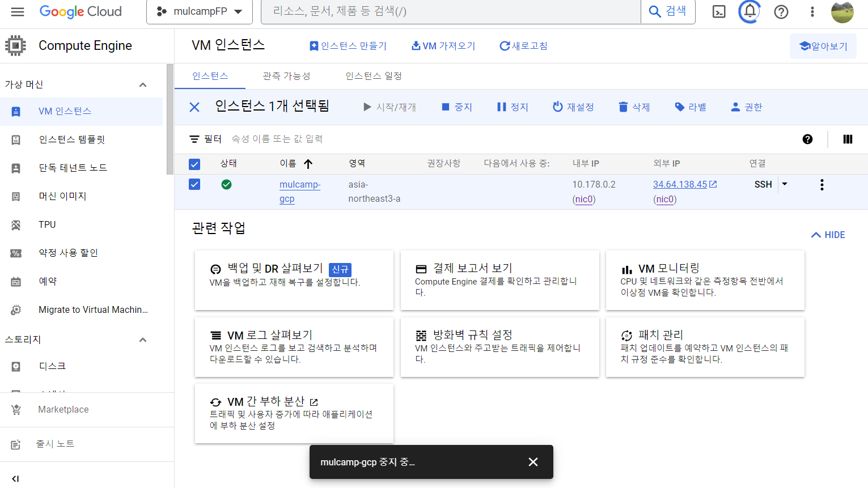Image resolution: width=868 pixels, height=488 pixels.
Task: Click the Refresh button
Action: (523, 46)
